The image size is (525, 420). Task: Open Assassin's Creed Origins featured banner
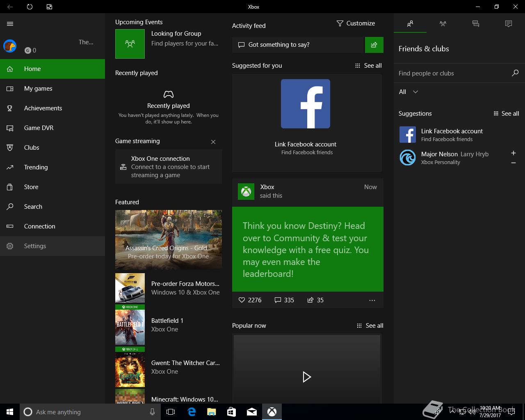pyautogui.click(x=169, y=239)
